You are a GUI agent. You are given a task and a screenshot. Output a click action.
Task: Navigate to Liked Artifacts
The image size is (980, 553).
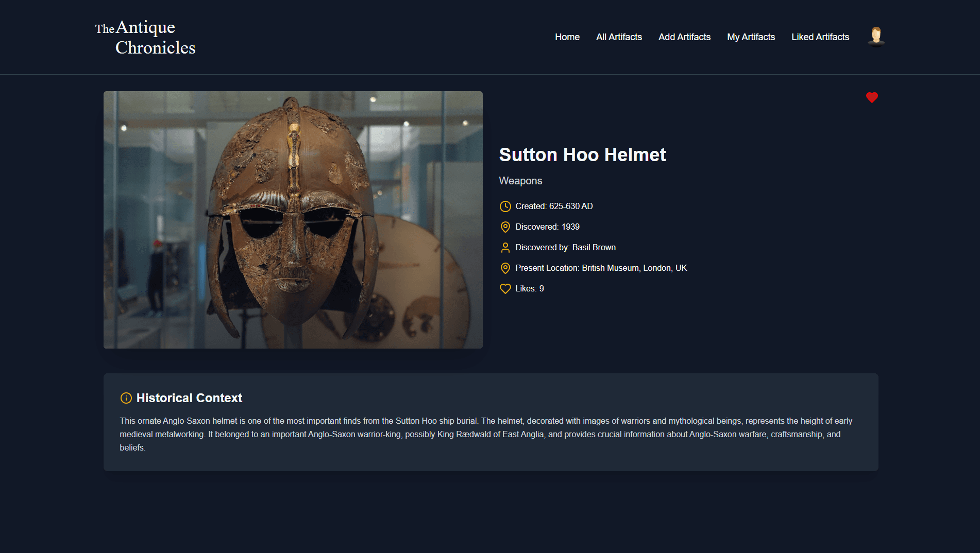tap(820, 37)
